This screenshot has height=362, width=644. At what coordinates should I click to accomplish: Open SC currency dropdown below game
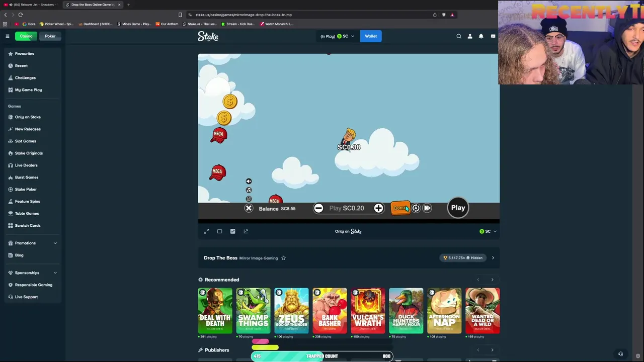click(488, 231)
